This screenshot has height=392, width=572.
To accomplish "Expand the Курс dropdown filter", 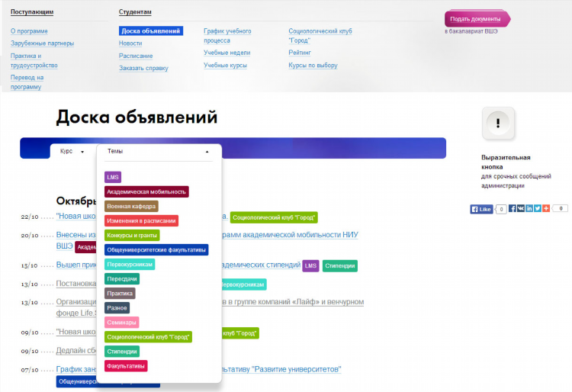I will pos(72,151).
